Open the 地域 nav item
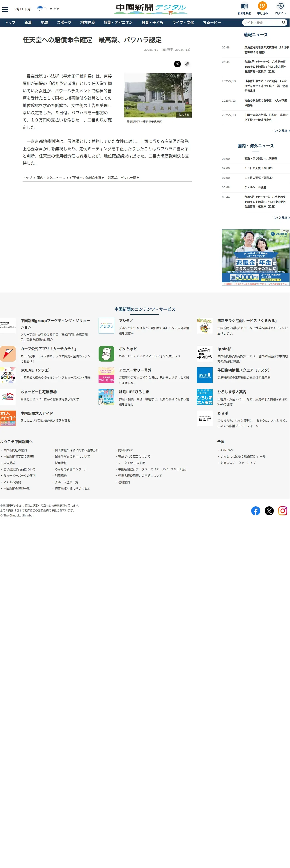 pyautogui.click(x=44, y=23)
